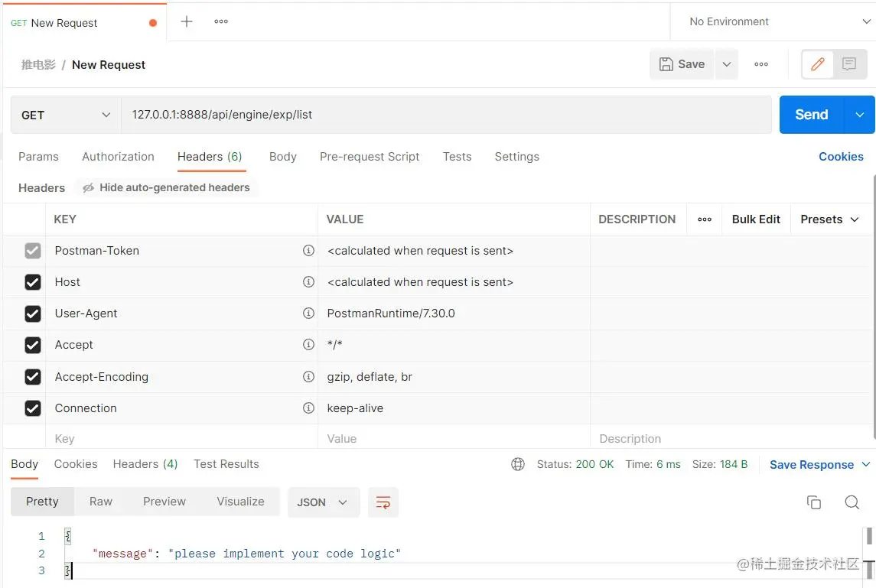
Task: Click the gzip, deflate, br value
Action: tap(370, 377)
